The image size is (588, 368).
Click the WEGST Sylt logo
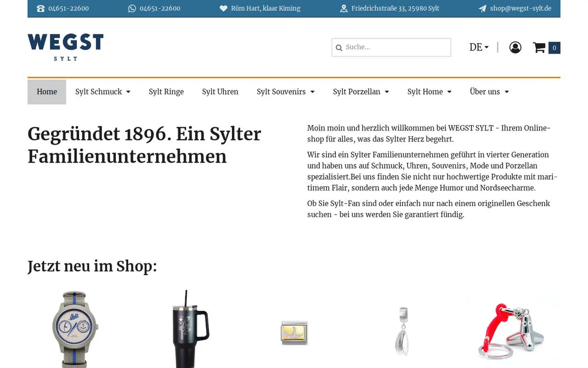pyautogui.click(x=66, y=47)
